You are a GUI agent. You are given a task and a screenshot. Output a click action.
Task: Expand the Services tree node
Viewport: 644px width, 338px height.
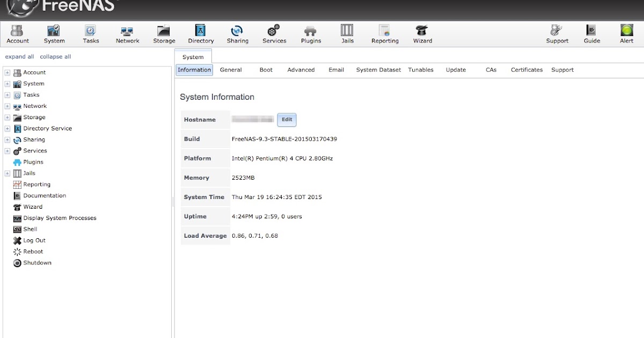[x=8, y=151]
